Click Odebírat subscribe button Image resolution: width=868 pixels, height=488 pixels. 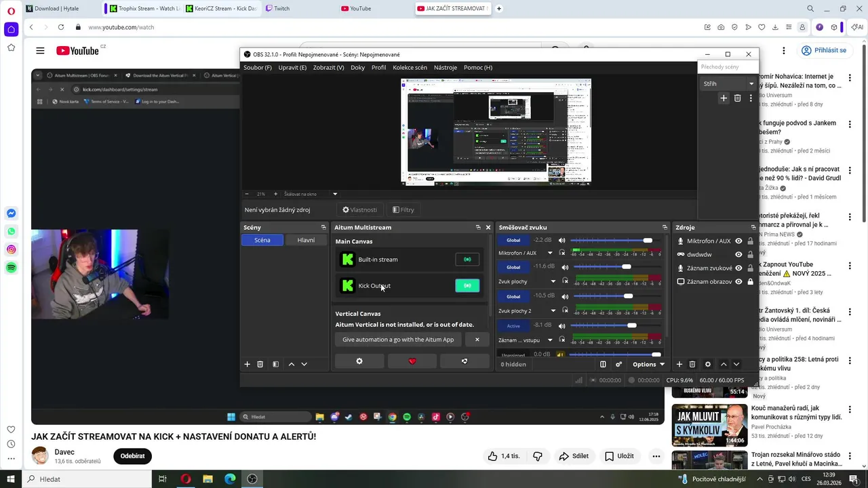132,456
